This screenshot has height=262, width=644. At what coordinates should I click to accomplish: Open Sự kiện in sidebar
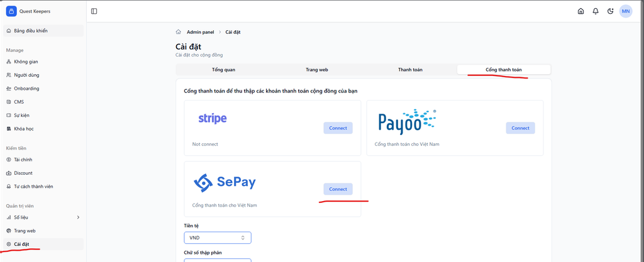tap(43, 115)
